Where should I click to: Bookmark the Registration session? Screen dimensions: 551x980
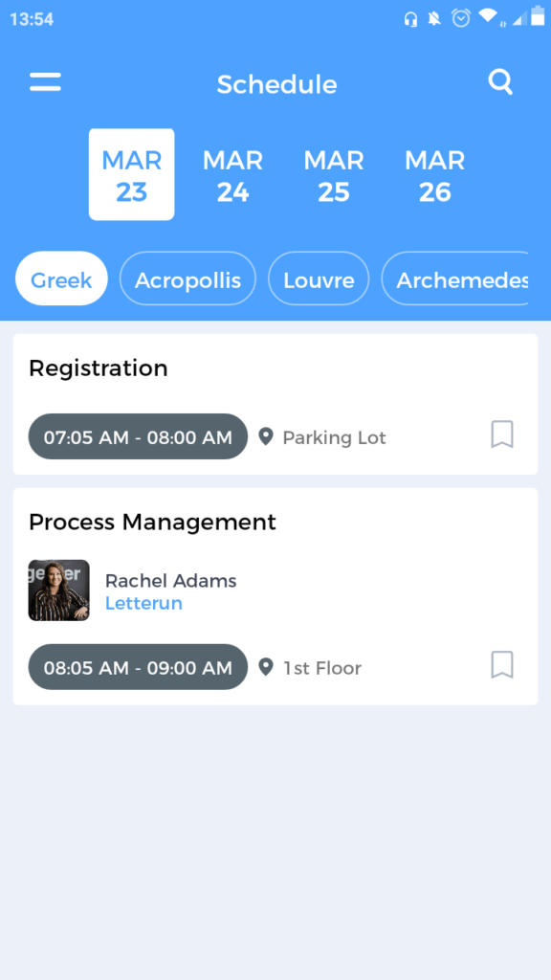[501, 435]
